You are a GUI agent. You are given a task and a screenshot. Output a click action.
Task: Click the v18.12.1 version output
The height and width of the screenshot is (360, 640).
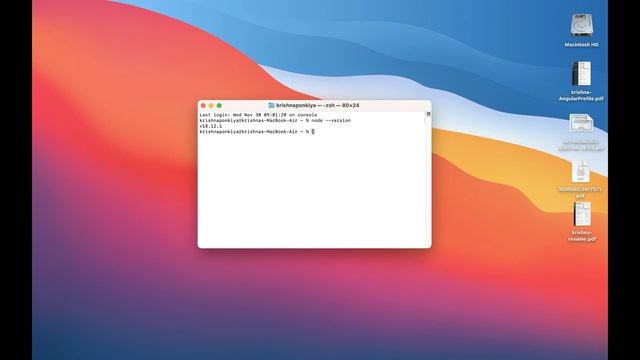pyautogui.click(x=211, y=126)
